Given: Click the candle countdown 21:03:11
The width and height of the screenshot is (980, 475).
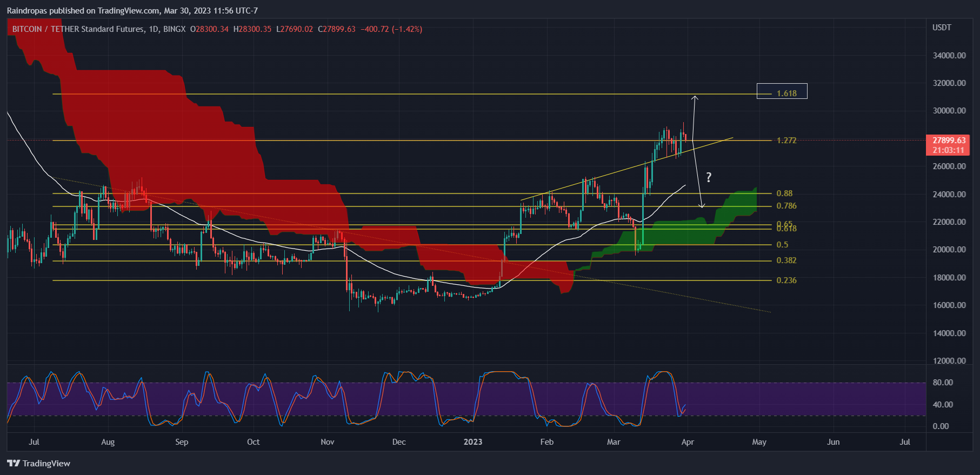Looking at the screenshot, I should [949, 150].
